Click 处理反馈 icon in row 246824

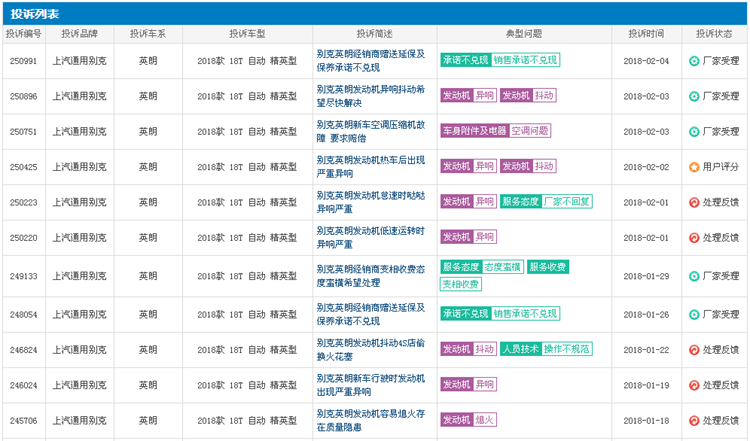(x=694, y=350)
